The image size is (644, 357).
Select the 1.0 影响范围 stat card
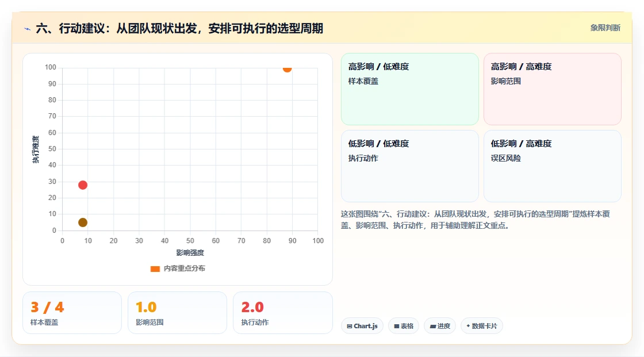click(178, 313)
